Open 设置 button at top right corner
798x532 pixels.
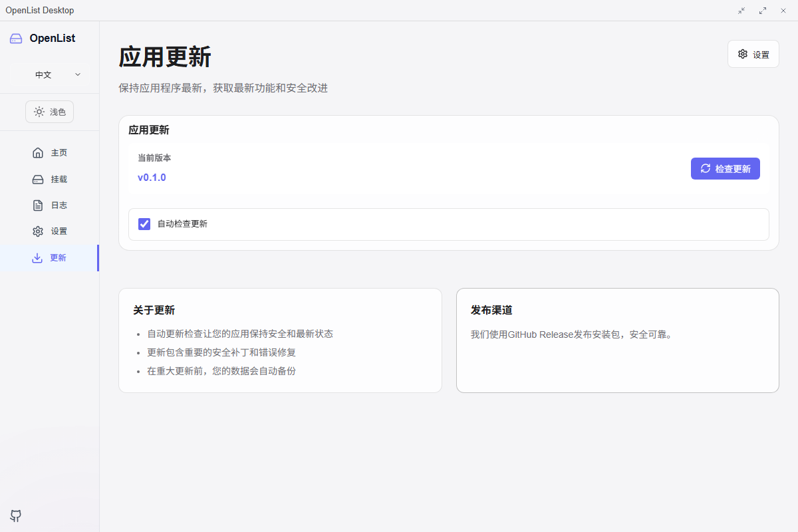click(753, 54)
